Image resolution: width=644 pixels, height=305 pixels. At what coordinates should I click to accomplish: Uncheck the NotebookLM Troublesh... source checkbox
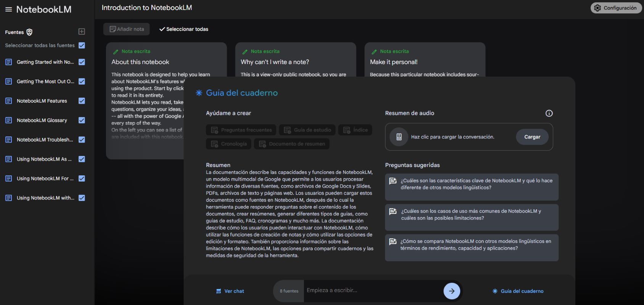pos(82,140)
